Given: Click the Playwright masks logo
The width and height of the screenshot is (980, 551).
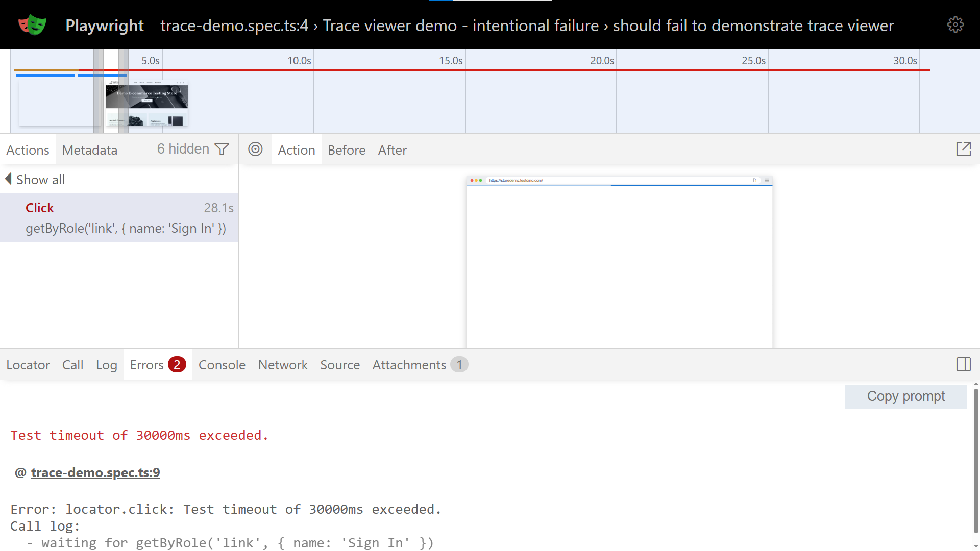Looking at the screenshot, I should point(32,25).
